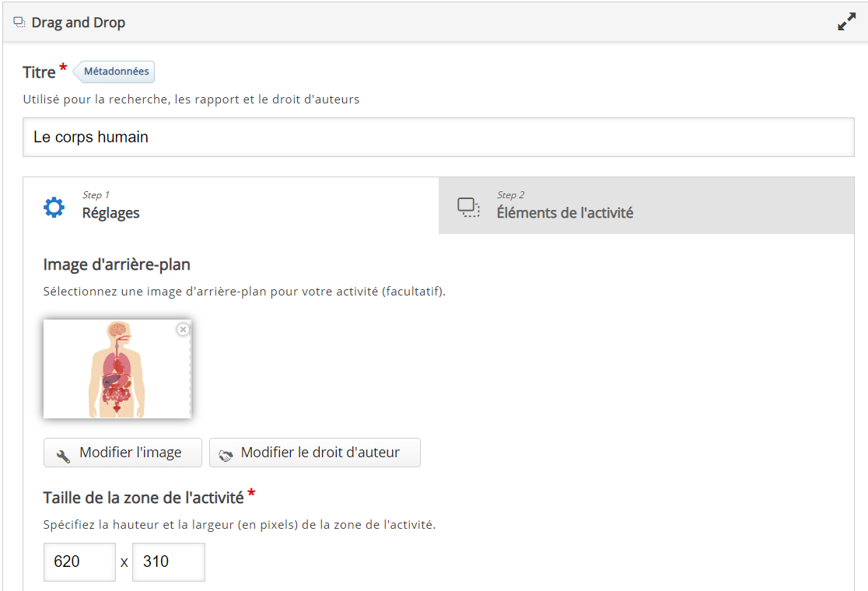Click the Image d'arrière-plan heading
The height and width of the screenshot is (591, 868).
pos(117,264)
